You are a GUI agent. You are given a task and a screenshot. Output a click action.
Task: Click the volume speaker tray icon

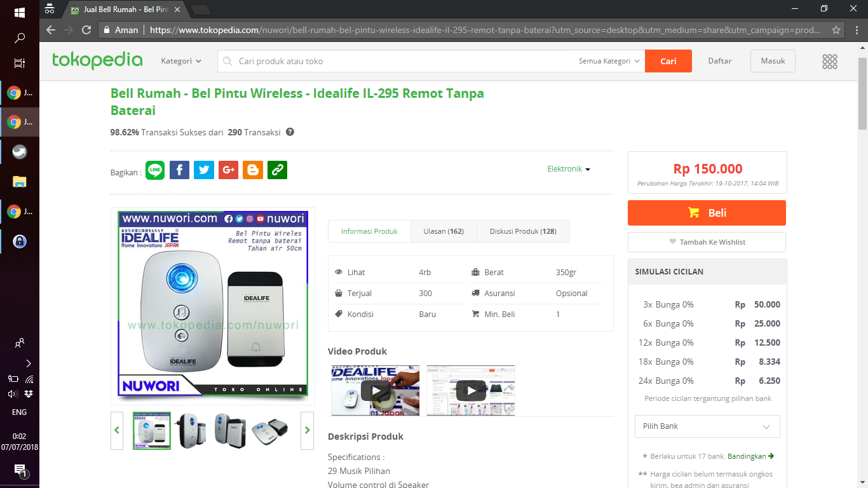point(12,394)
